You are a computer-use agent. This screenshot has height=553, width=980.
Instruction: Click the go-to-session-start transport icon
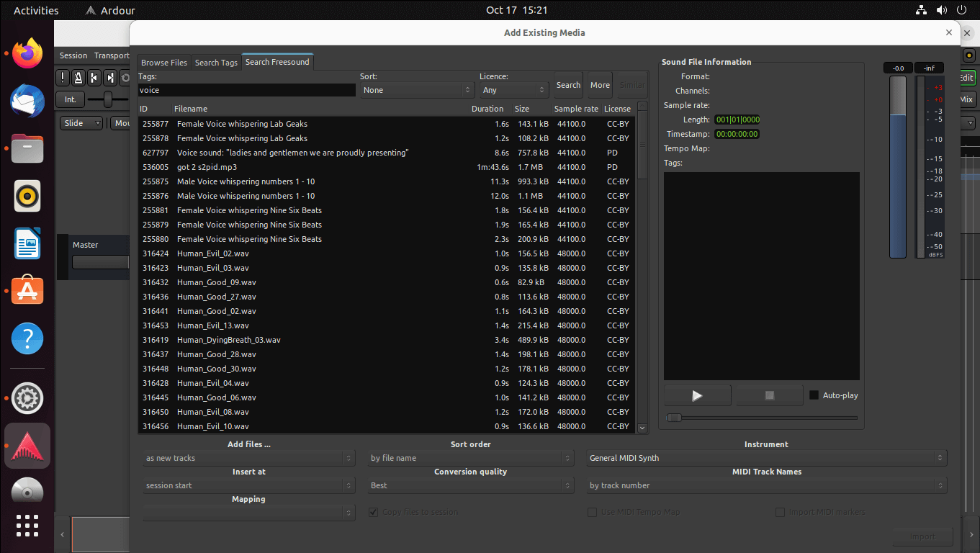point(94,77)
